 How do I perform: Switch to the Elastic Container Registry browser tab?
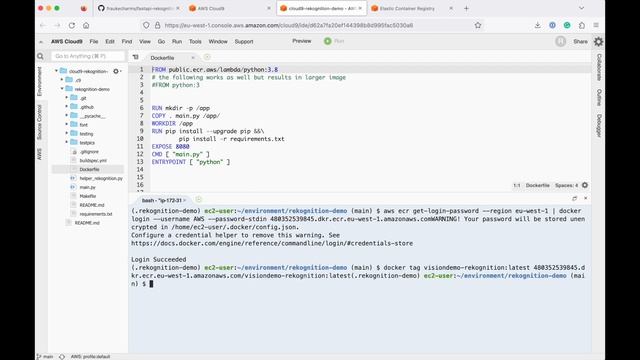coord(412,8)
